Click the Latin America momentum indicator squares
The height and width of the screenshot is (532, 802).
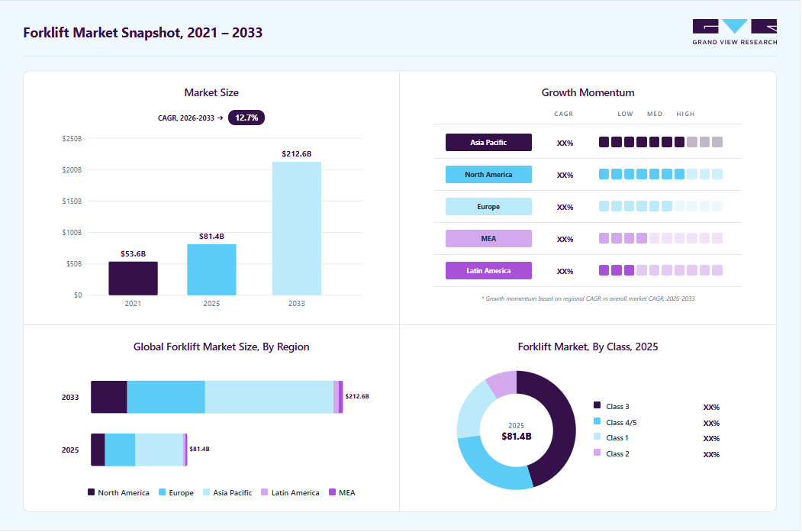pyautogui.click(x=660, y=270)
